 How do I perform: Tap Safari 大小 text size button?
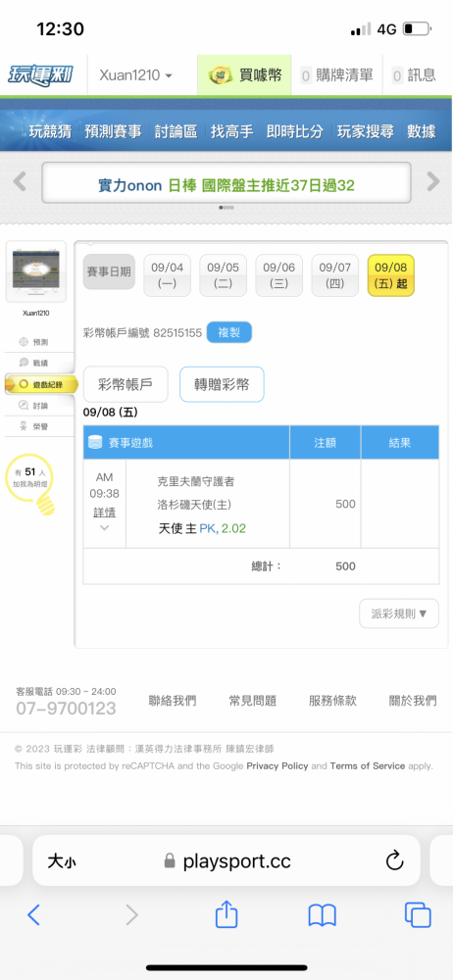(62, 861)
